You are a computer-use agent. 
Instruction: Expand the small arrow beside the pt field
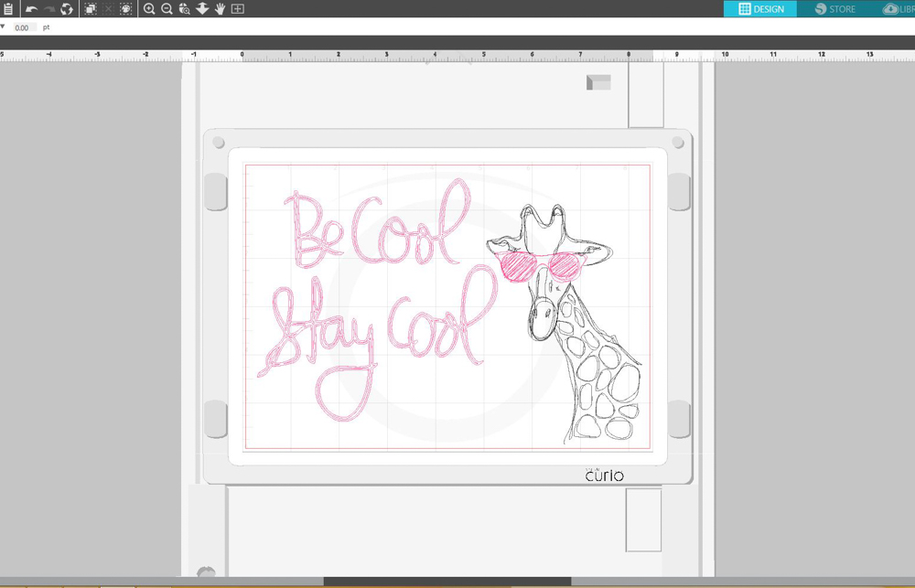(x=3, y=27)
